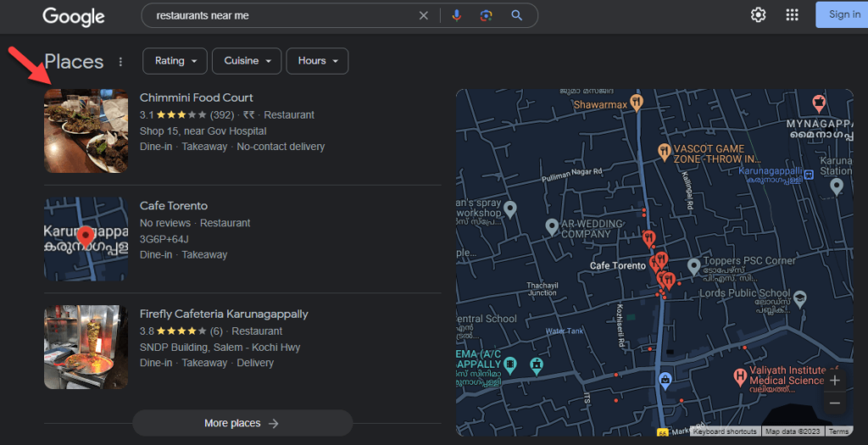Viewport: 868px width, 445px height.
Task: Click red restaurant pin near MYNAGAPPALLY
Action: point(818,103)
